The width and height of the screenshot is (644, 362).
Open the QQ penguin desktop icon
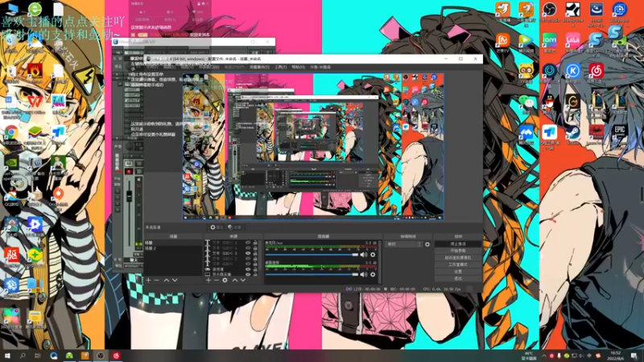[x=549, y=104]
